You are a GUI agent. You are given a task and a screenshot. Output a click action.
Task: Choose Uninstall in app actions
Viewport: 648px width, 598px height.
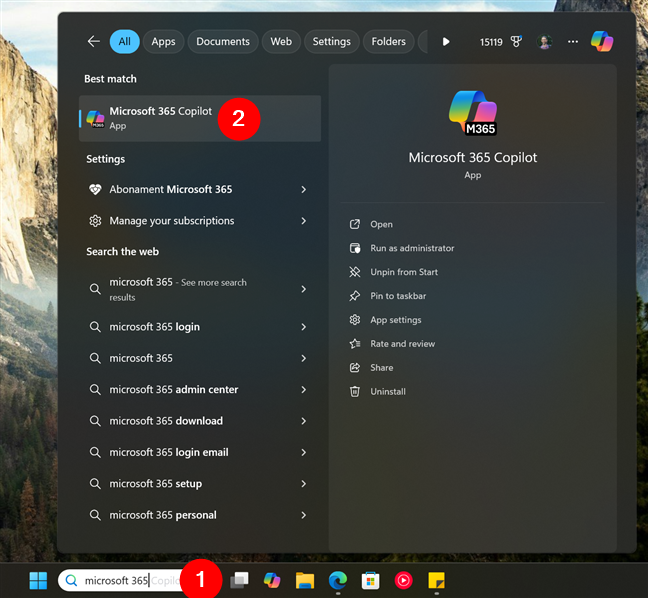388,392
